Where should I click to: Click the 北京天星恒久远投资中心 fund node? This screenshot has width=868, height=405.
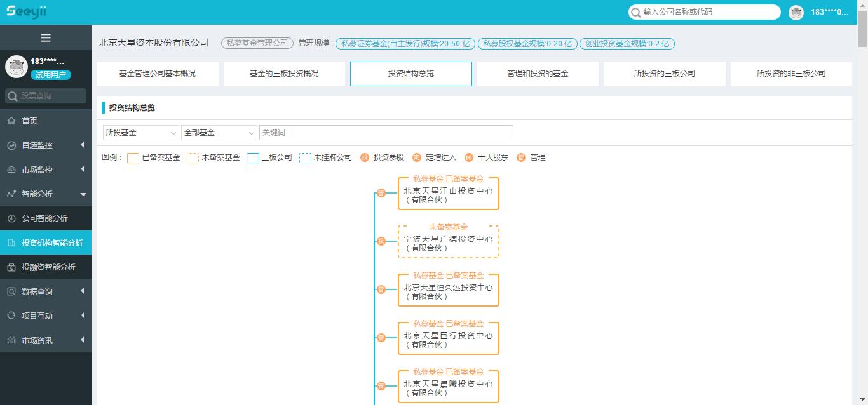pyautogui.click(x=448, y=290)
